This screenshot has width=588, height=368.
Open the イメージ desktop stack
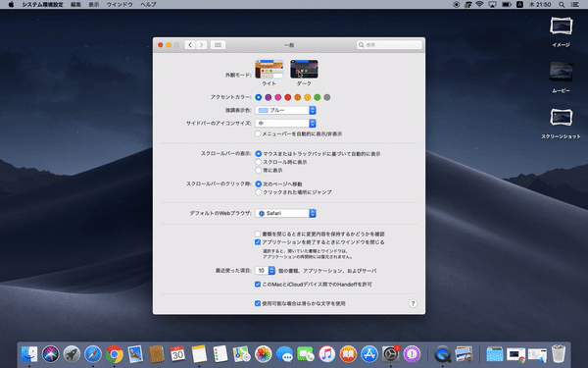coord(561,31)
